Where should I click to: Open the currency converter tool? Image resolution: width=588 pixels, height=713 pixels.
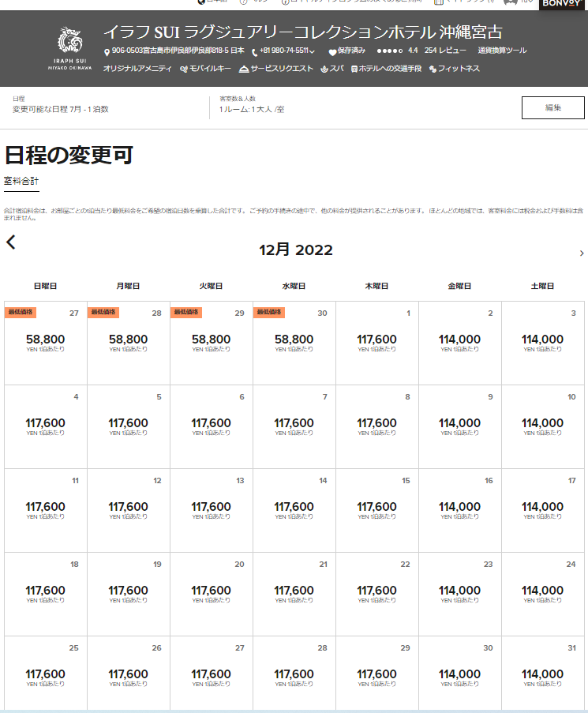coord(502,51)
